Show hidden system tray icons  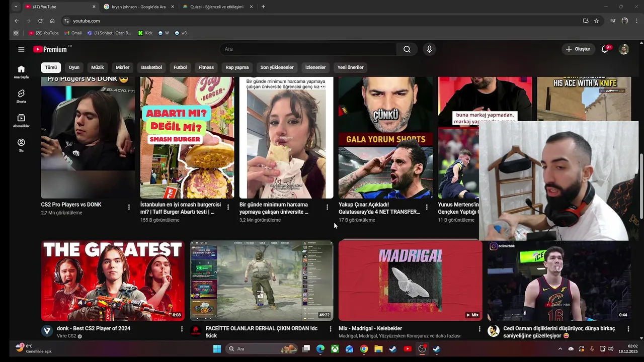pyautogui.click(x=560, y=349)
